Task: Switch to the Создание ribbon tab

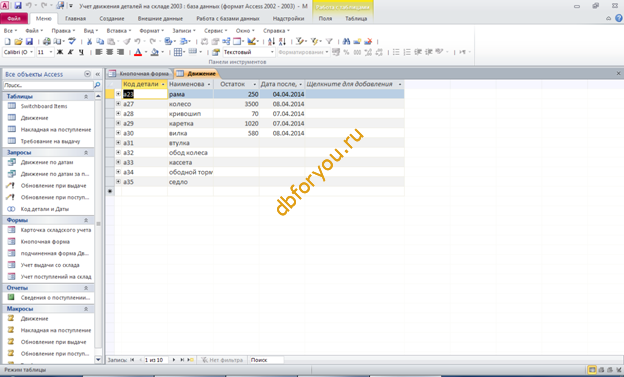Action: tap(111, 19)
